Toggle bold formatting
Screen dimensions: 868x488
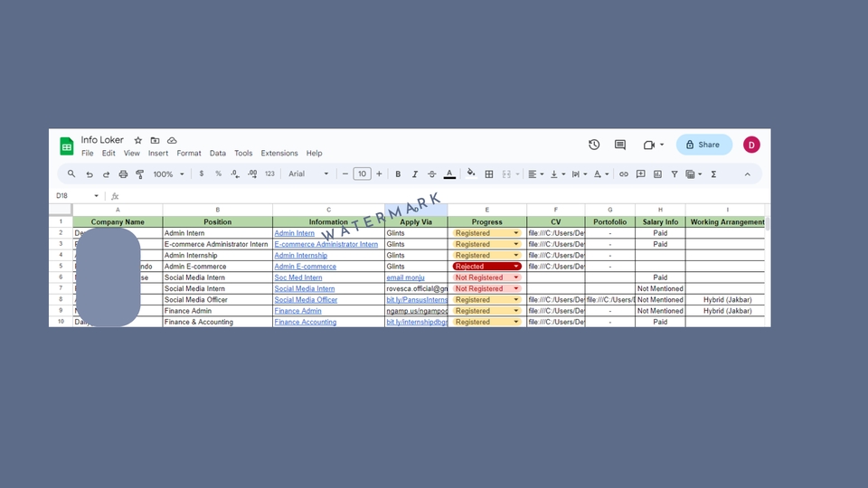[398, 174]
